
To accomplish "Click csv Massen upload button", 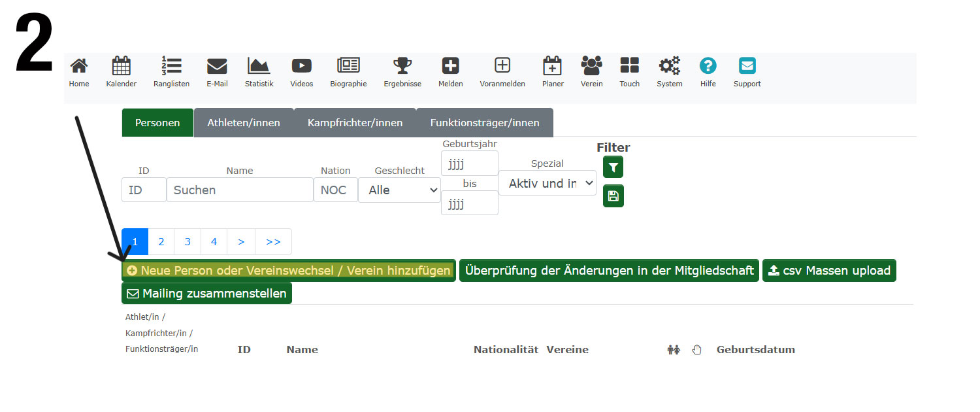I will click(x=828, y=271).
